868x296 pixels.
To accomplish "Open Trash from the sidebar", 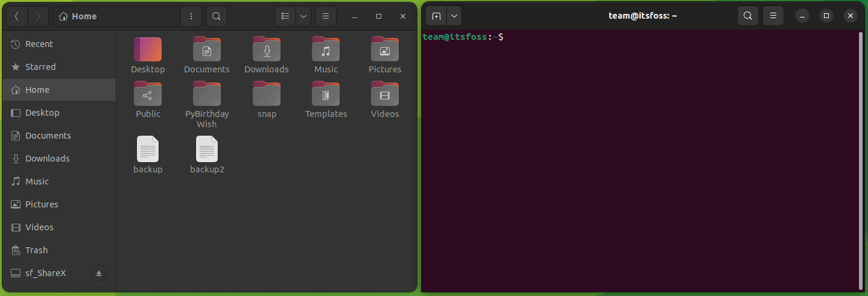I will [36, 250].
